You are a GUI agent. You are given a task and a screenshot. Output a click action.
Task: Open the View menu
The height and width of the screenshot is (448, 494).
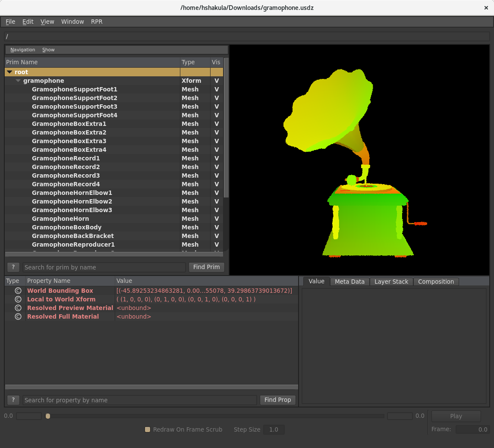47,22
